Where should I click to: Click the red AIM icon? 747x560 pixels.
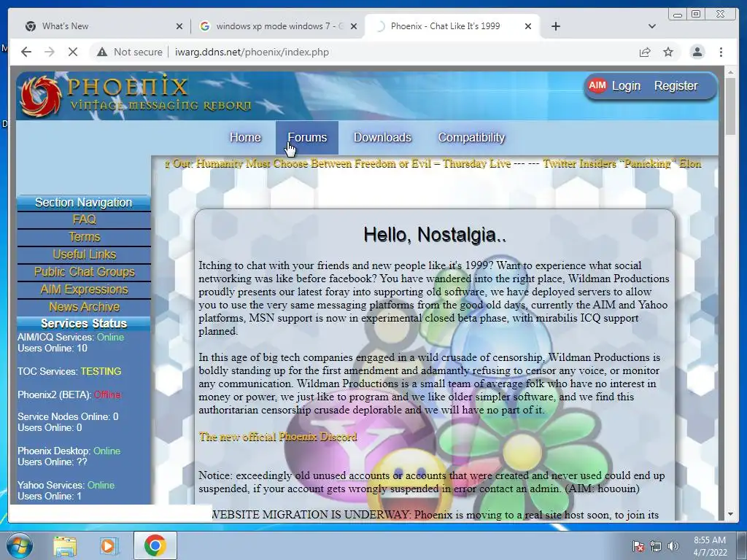(x=597, y=86)
